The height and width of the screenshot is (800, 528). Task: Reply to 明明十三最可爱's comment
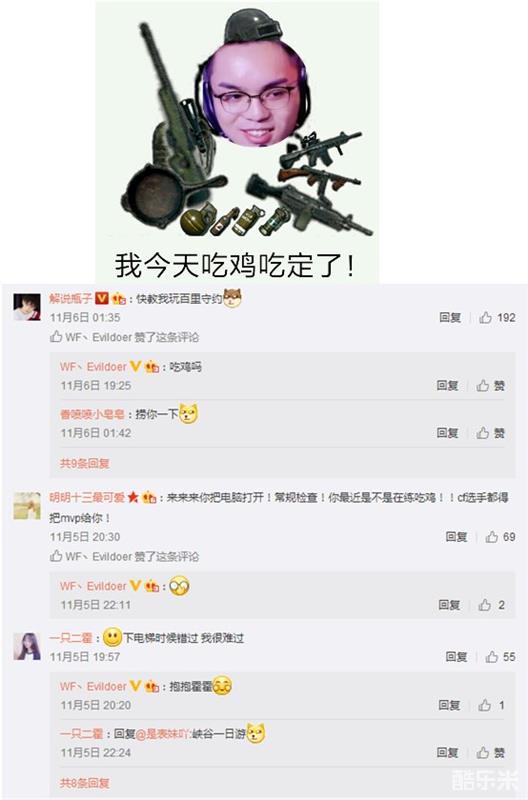(456, 537)
